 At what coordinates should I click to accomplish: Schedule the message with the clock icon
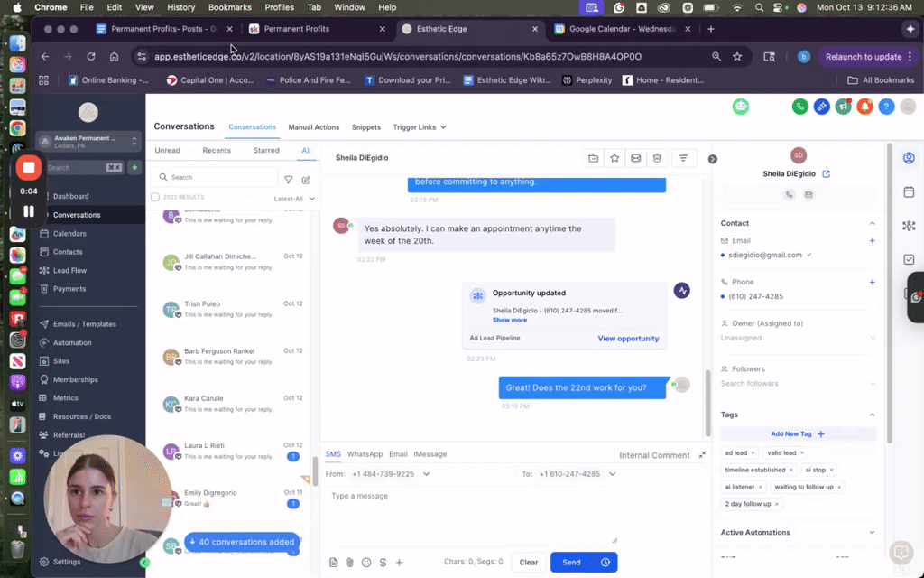click(x=605, y=563)
